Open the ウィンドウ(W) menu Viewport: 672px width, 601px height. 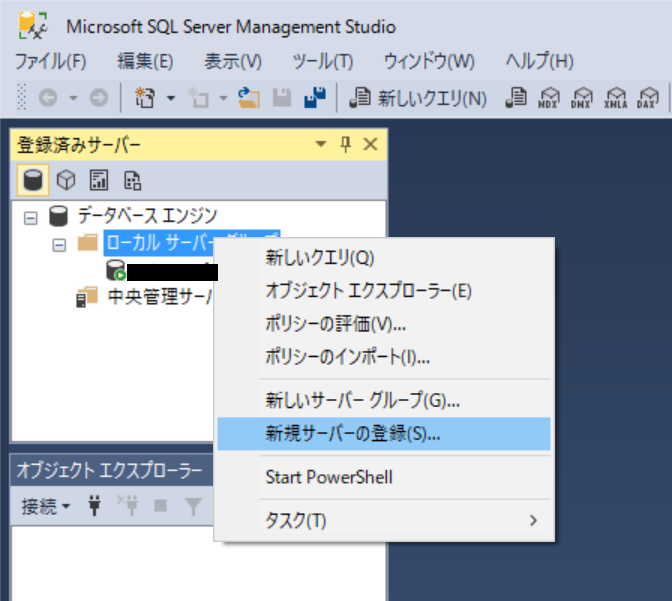(429, 61)
